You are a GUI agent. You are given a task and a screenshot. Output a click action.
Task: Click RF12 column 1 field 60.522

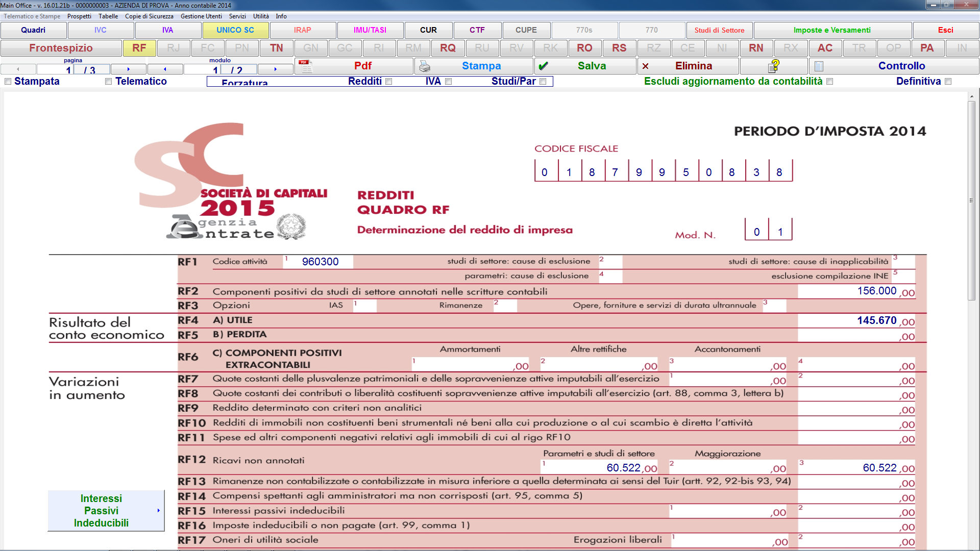click(600, 467)
